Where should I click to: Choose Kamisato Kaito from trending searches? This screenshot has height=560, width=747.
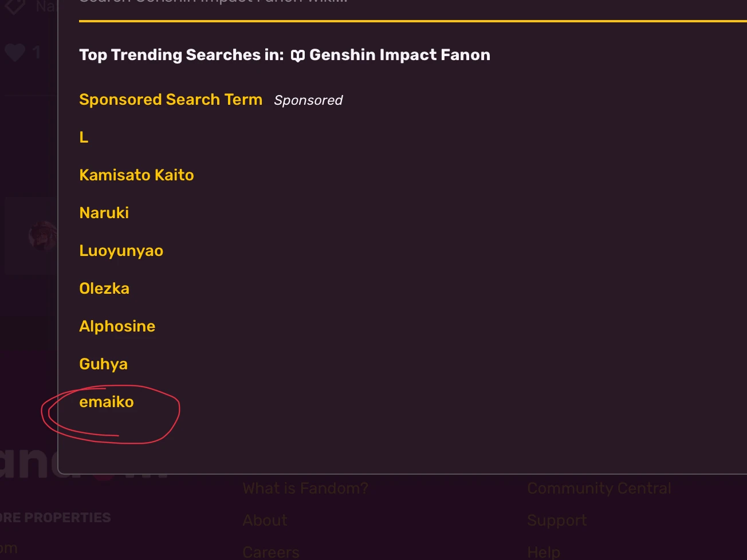coord(136,175)
